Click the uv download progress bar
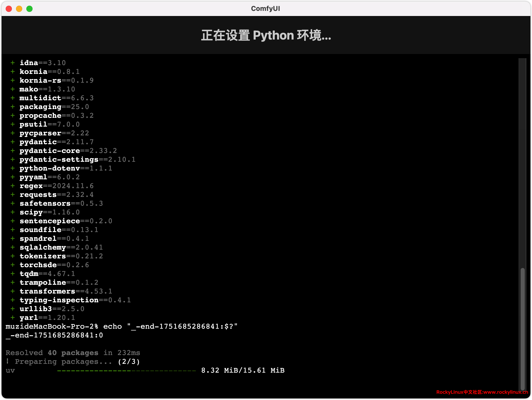The height and width of the screenshot is (400, 532). click(127, 371)
